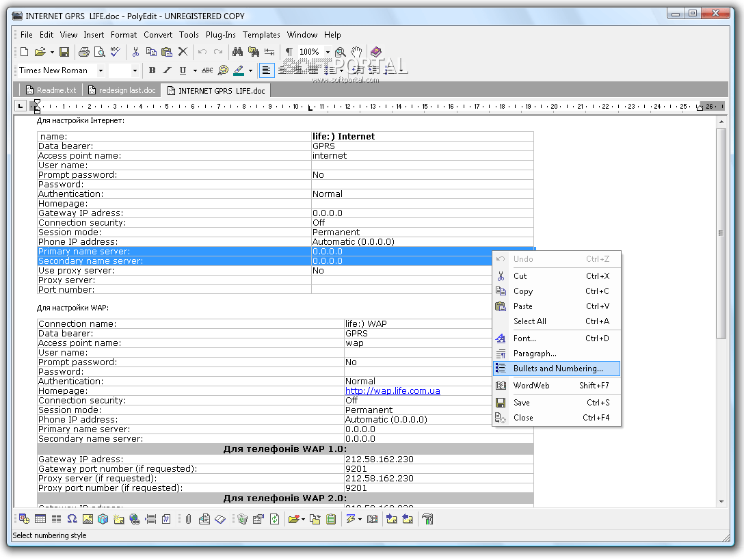Expand the lightning macro dropdown arrow
The image size is (744, 560).
pos(360,519)
